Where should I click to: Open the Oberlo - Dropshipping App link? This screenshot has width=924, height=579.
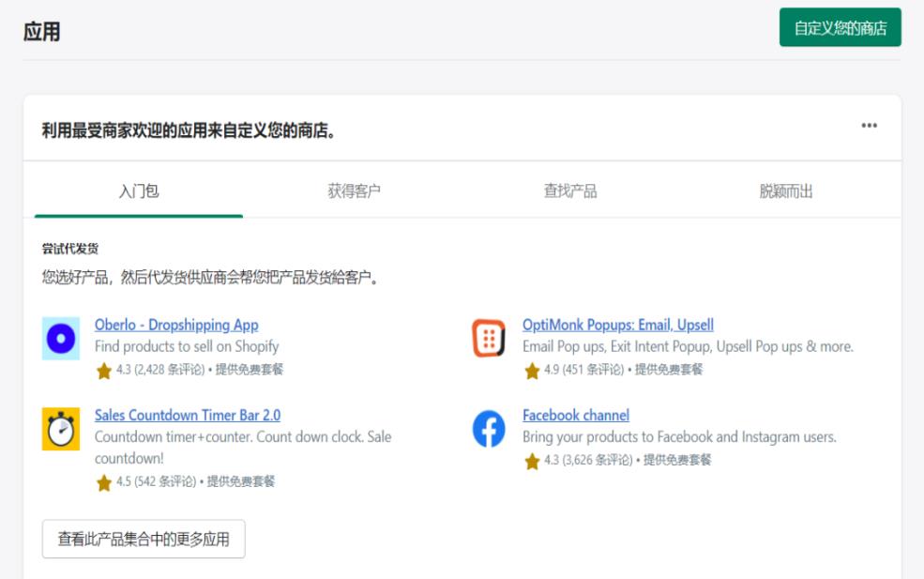(x=176, y=325)
